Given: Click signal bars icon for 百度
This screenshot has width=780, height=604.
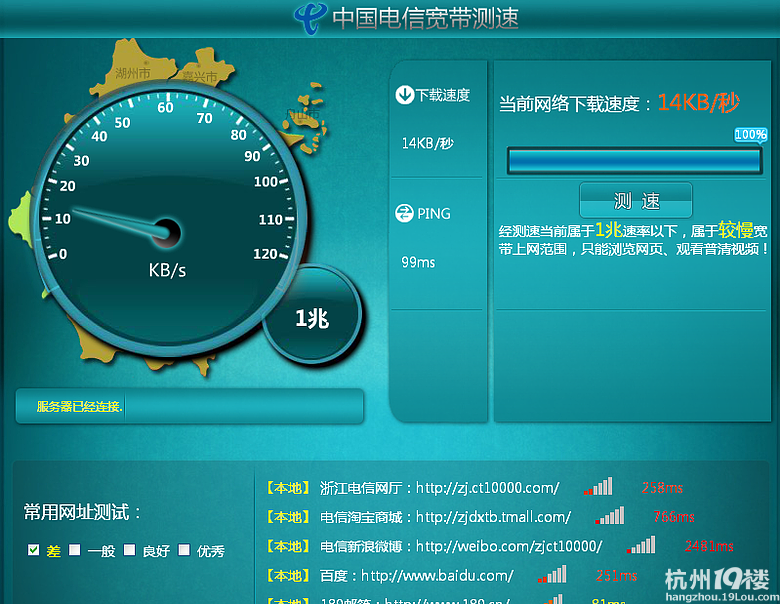Looking at the screenshot, I should pos(551,575).
